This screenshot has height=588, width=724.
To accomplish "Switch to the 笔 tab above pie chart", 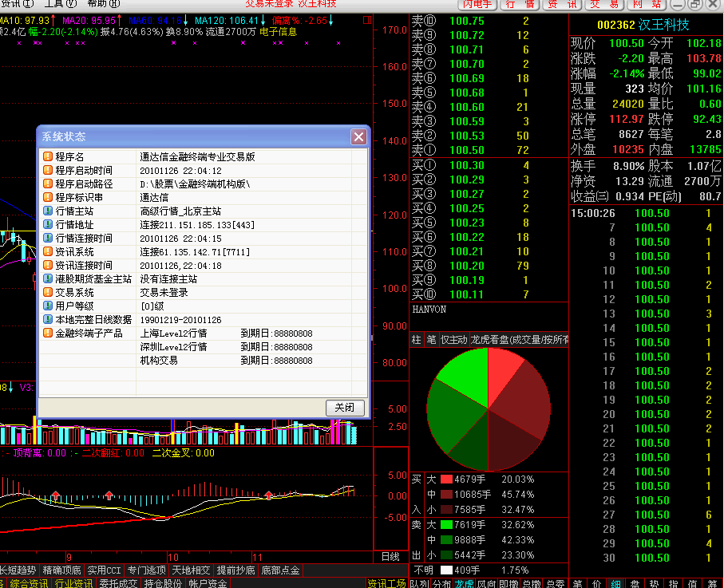I will click(431, 340).
